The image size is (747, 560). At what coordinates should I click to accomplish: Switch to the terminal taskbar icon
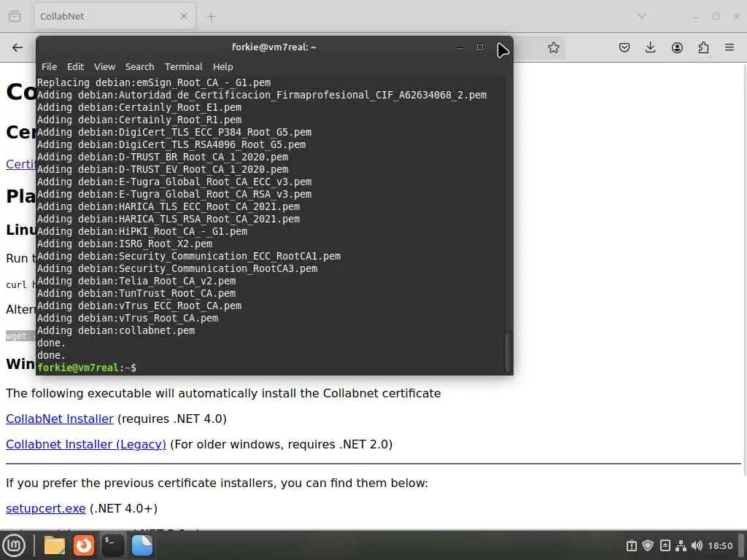tap(113, 545)
